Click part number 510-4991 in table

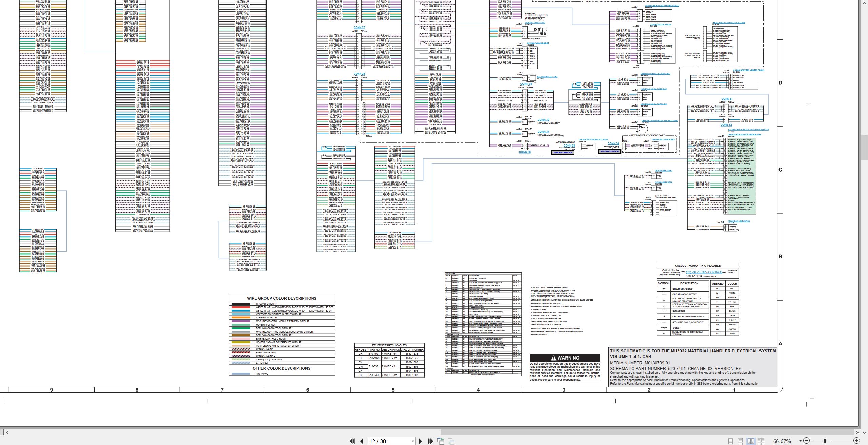coord(374,354)
